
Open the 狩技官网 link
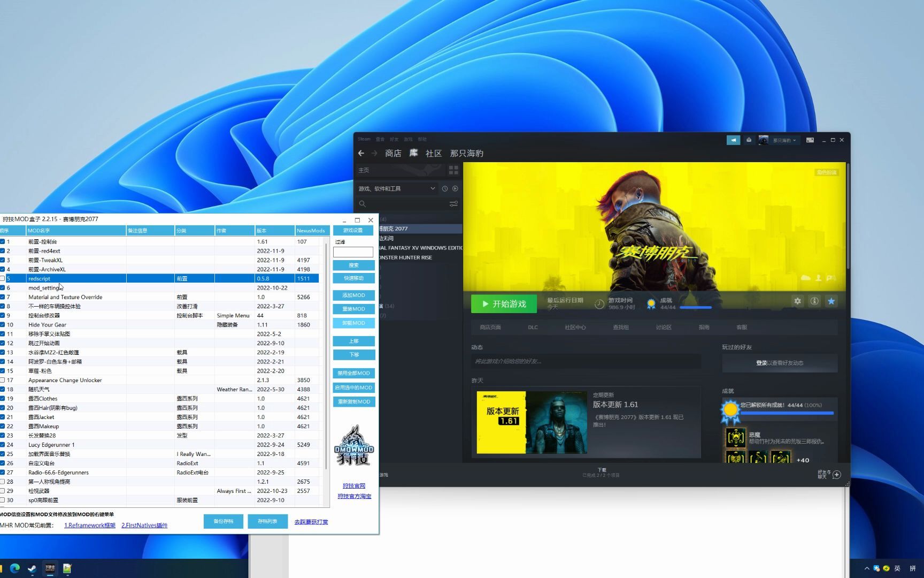(354, 485)
